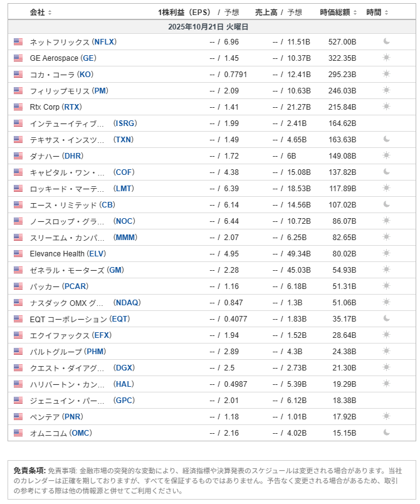Open ハリバートン (HAL) ticker link
The image size is (420, 504).
point(123,384)
